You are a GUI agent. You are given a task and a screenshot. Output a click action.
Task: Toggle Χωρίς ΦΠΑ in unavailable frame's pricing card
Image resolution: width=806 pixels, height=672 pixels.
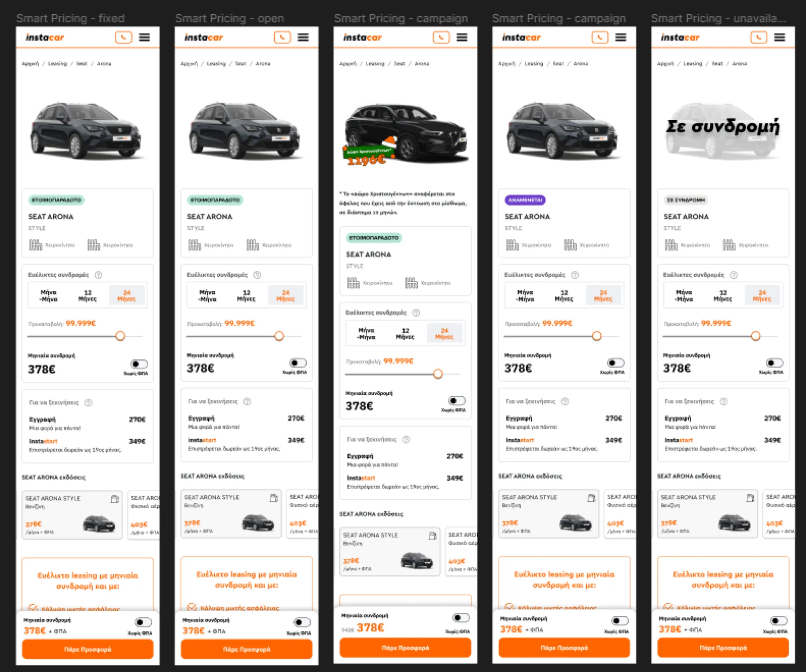[x=775, y=363]
